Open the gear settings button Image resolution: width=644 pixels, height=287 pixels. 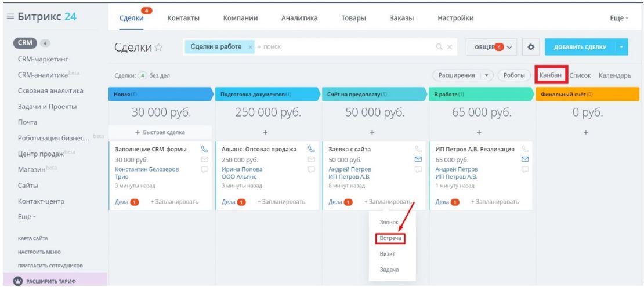tap(531, 47)
